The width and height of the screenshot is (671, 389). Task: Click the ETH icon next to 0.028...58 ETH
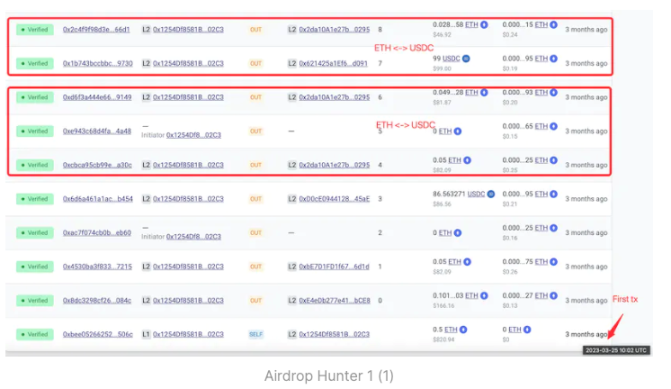[x=484, y=25]
